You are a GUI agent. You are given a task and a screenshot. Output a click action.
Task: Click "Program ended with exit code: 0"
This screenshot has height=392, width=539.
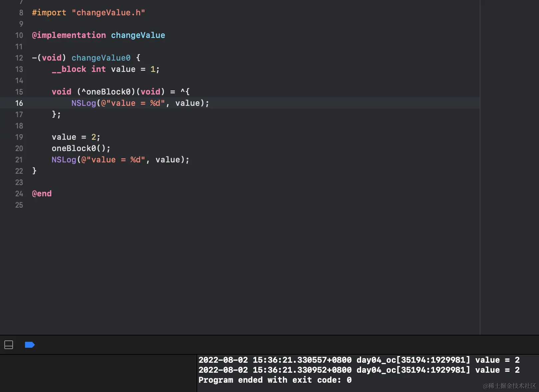pos(275,380)
